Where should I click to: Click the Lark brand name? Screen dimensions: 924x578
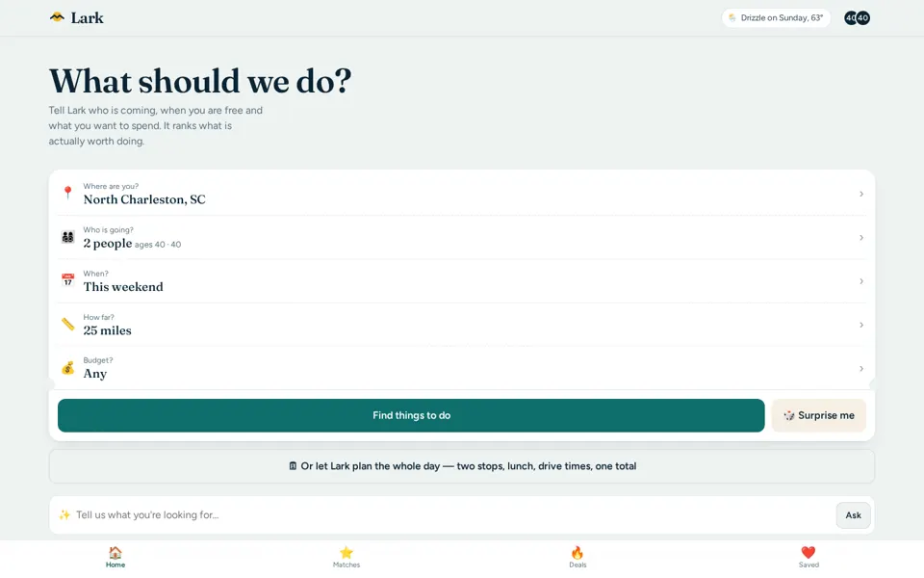(x=88, y=18)
